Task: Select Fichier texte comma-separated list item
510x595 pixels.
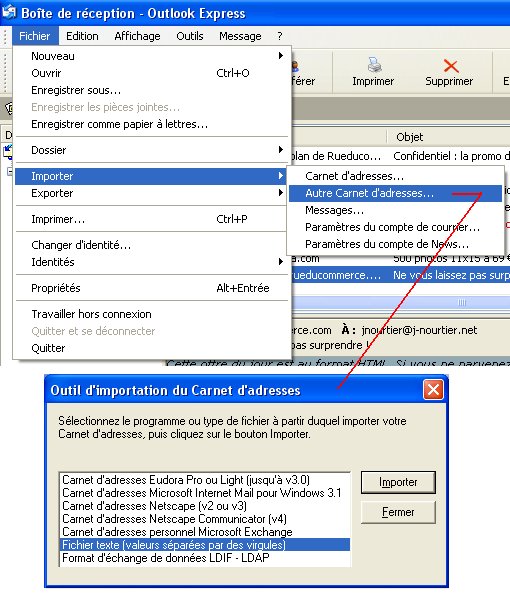Action: 205,545
